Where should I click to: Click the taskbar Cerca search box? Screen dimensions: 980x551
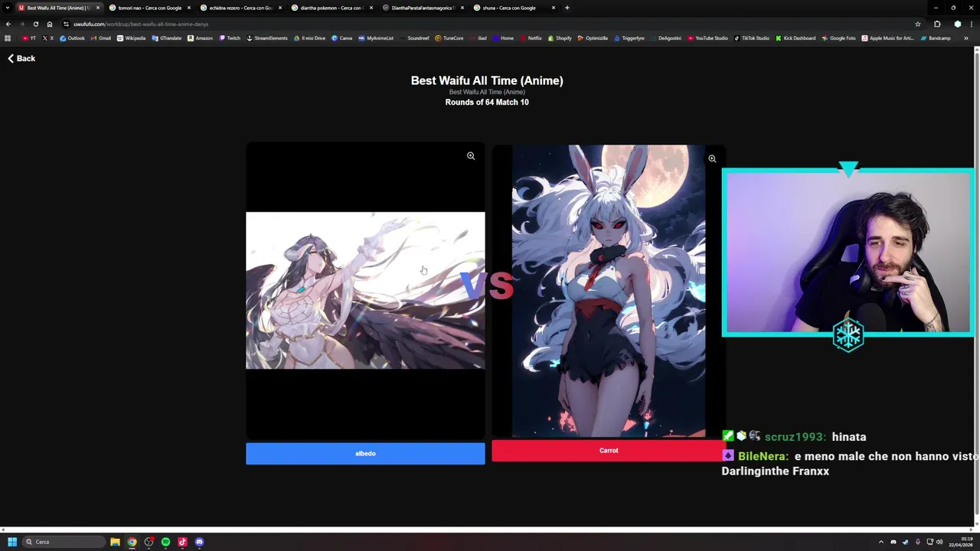coord(64,542)
